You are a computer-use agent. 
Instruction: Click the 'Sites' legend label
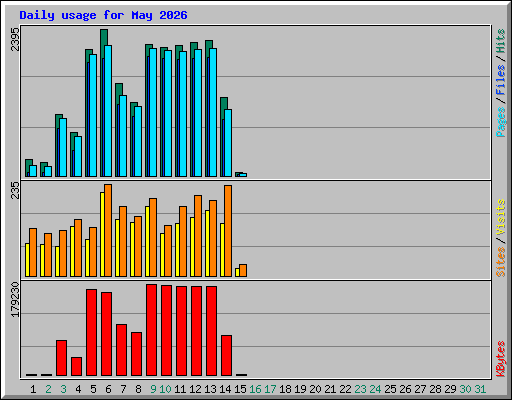(x=500, y=262)
